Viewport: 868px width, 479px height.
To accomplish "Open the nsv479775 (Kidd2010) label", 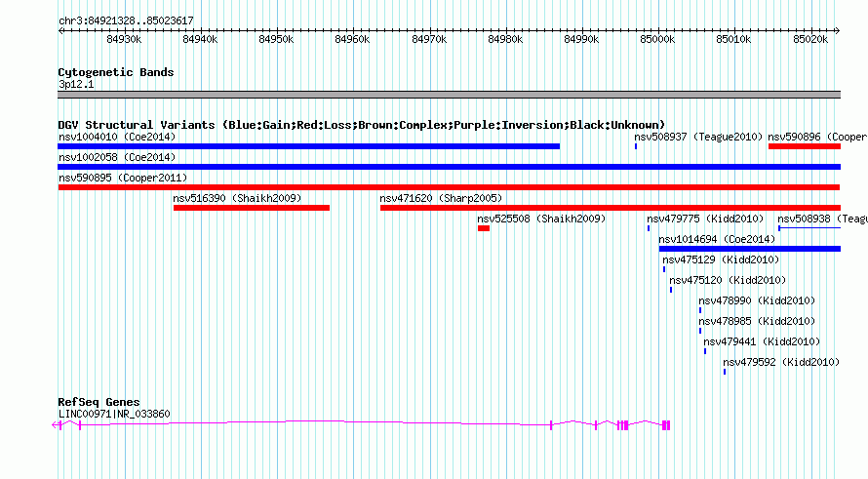I will tap(705, 219).
